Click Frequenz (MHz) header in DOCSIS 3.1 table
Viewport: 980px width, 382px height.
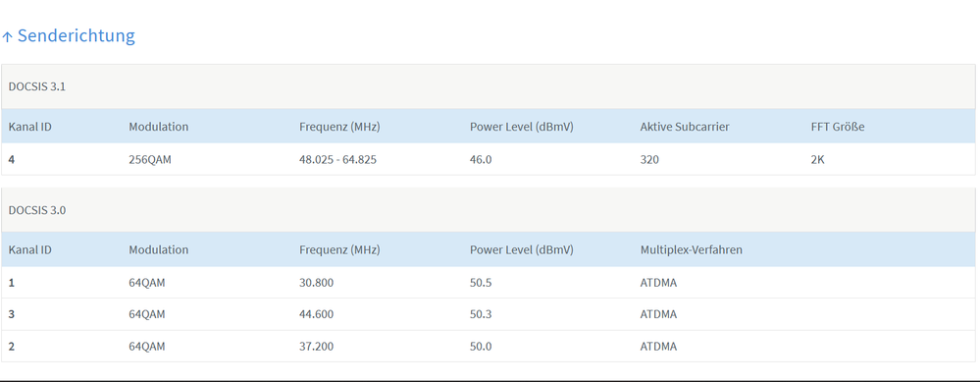[x=340, y=127]
